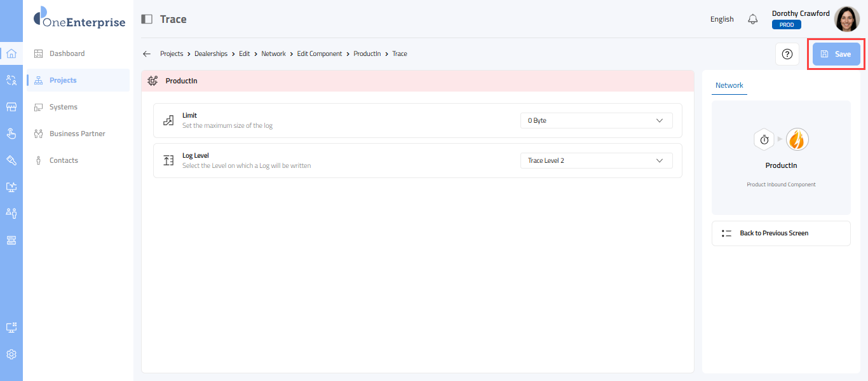Click the back arrow before the breadcrumbs
Image resolution: width=868 pixels, height=381 pixels.
pos(147,54)
